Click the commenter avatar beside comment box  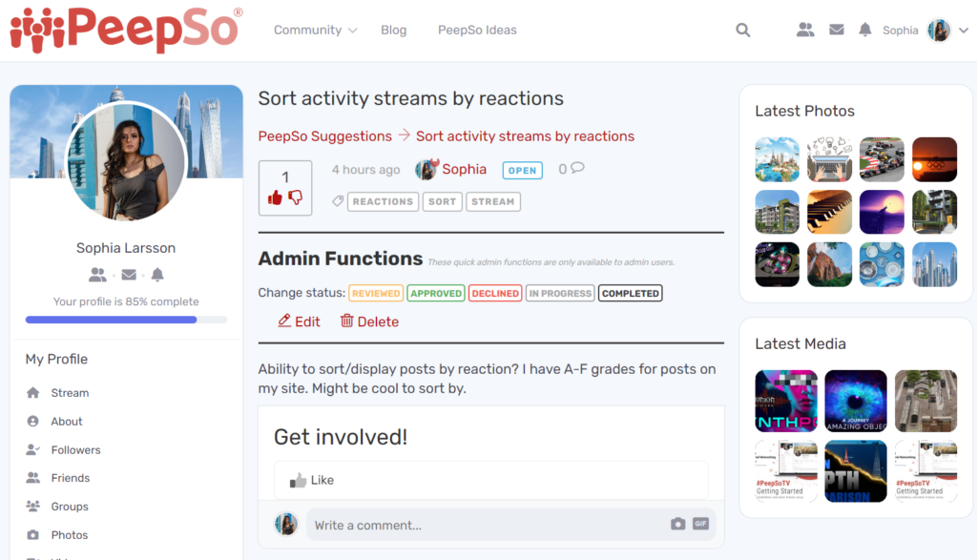point(286,524)
